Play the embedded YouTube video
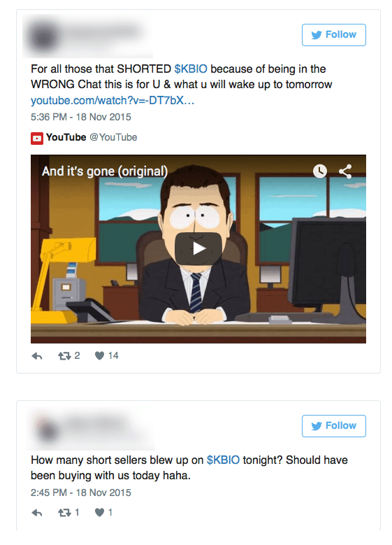392x545 pixels. [198, 248]
